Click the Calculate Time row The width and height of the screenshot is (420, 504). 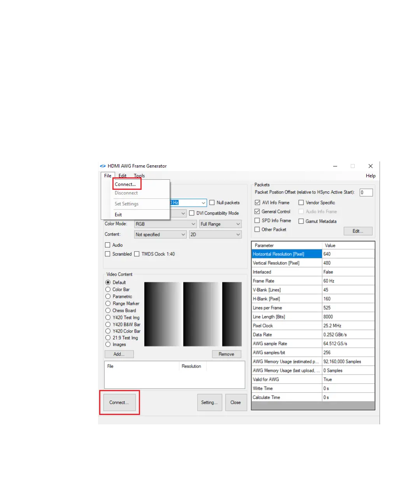pos(313,397)
